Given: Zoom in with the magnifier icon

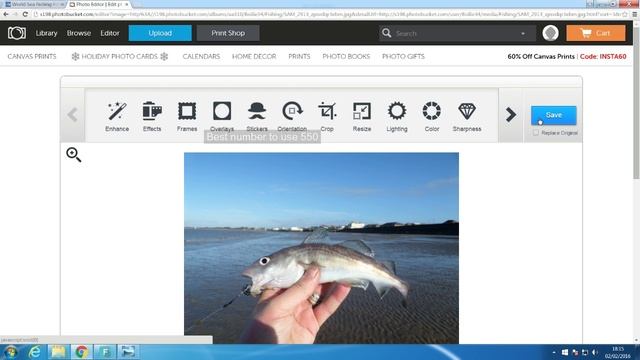Looking at the screenshot, I should pos(73,155).
